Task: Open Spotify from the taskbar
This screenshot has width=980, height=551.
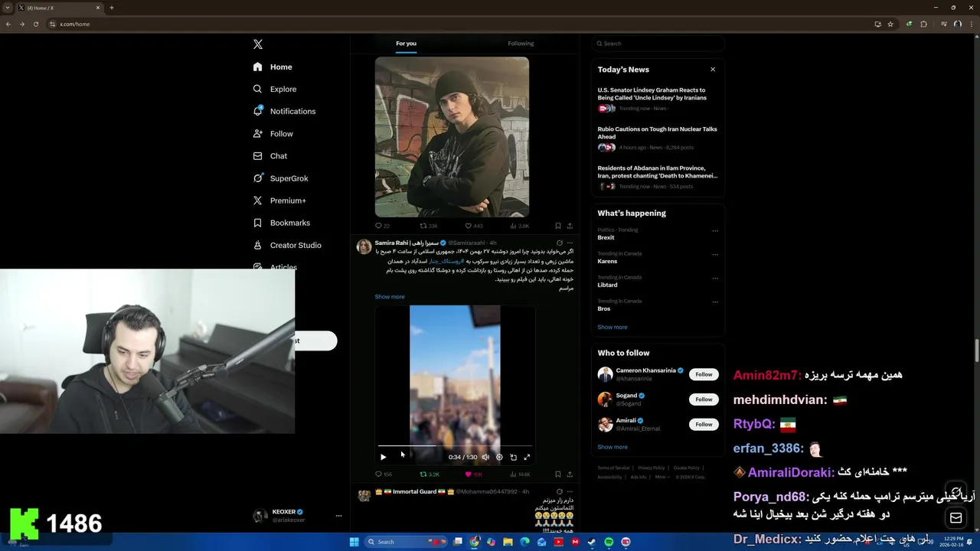Action: (x=609, y=542)
